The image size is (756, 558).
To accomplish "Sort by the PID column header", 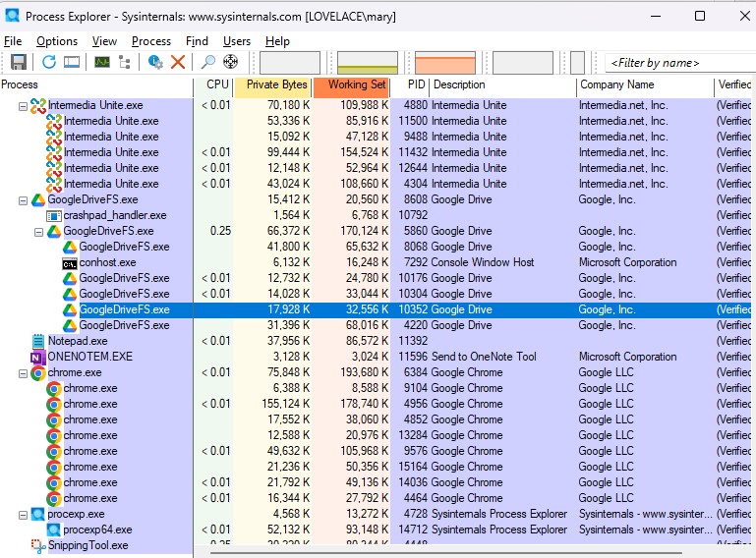I will click(409, 84).
